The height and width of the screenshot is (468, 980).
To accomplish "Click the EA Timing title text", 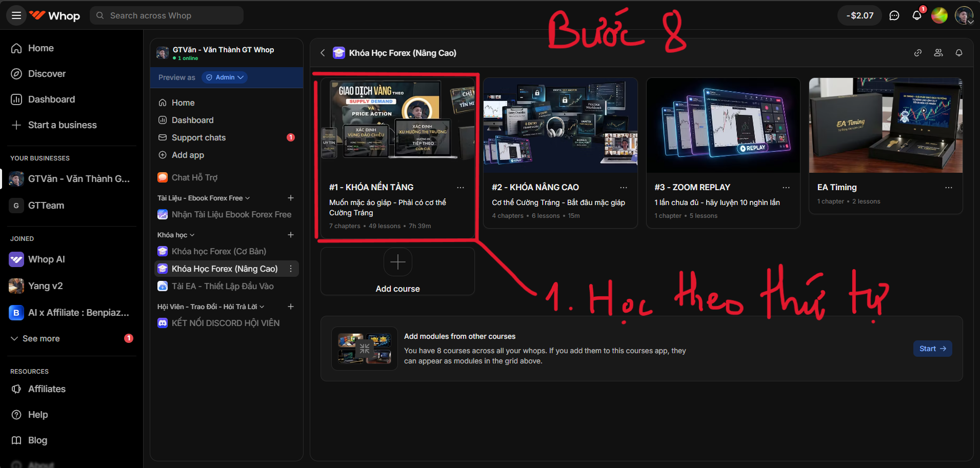I will (837, 188).
